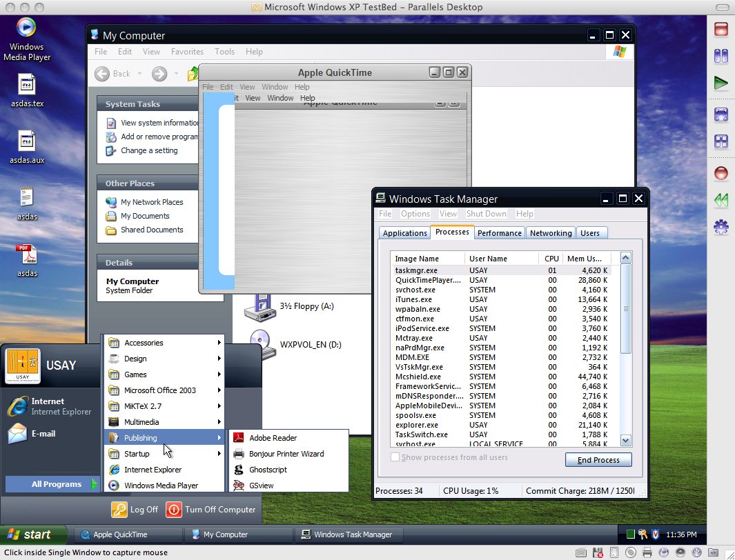The image size is (735, 560).
Task: Click the Parallels fullscreen sidebar icon
Action: click(x=721, y=114)
